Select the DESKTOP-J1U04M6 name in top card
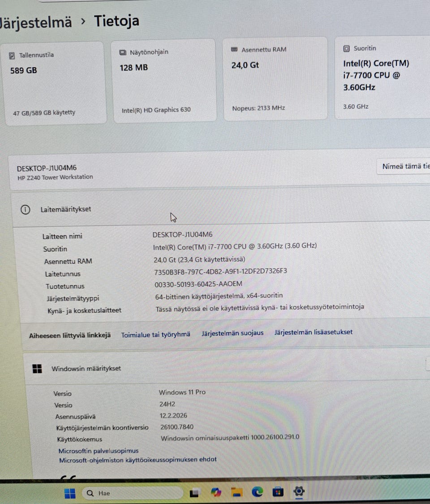 (47, 168)
